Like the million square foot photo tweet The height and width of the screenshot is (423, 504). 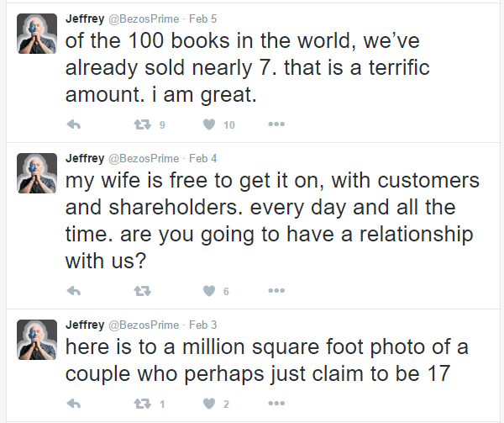208,404
